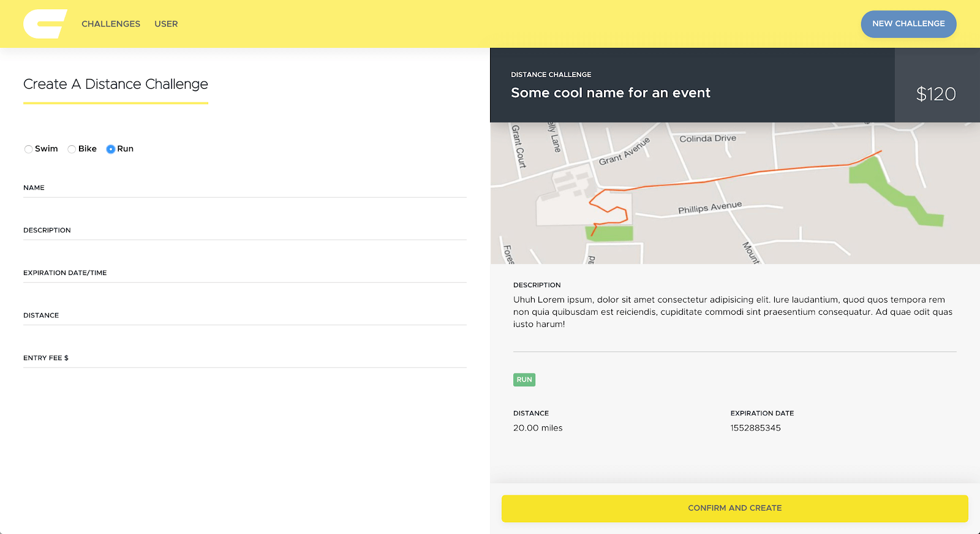This screenshot has height=534, width=980.
Task: Click the expiration value 1552885345
Action: click(x=755, y=428)
